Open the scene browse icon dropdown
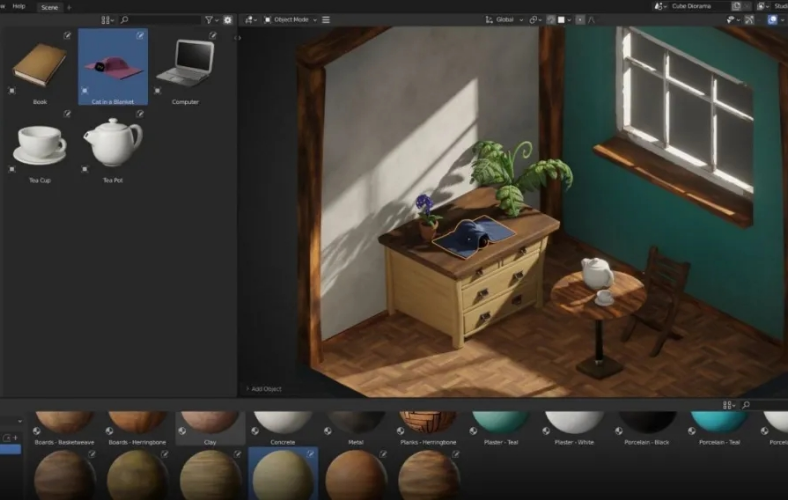This screenshot has height=500, width=788. pyautogui.click(x=660, y=7)
